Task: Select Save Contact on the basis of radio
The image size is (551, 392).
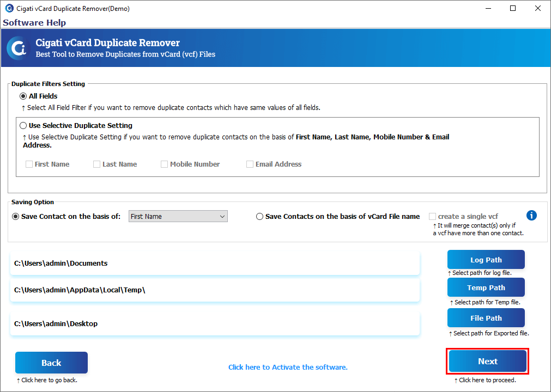Action: tap(15, 217)
